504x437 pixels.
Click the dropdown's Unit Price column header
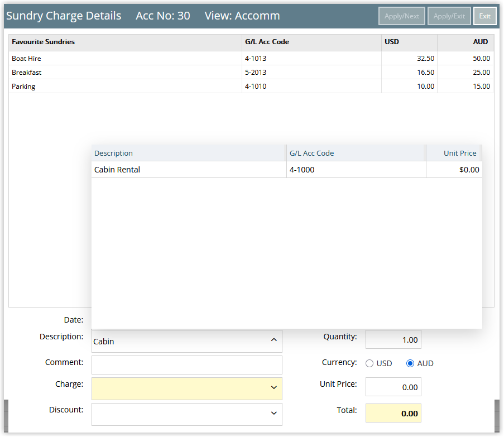click(453, 153)
